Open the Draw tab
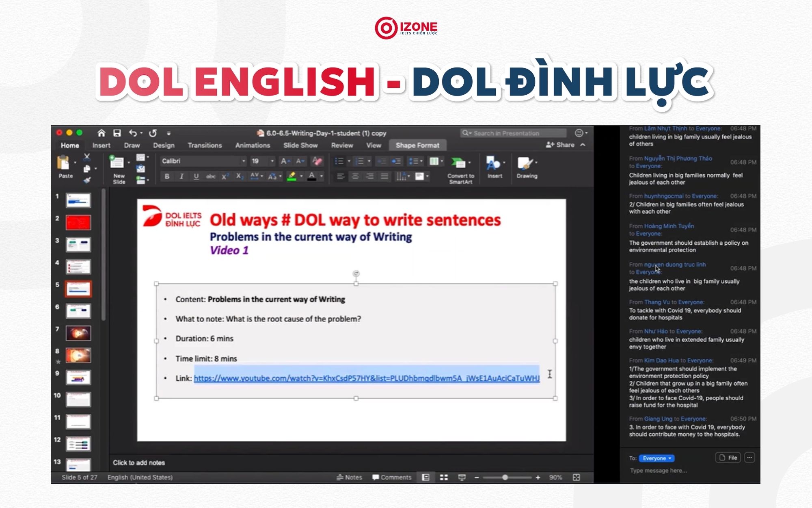Screen dimensions: 812x508 [132, 145]
